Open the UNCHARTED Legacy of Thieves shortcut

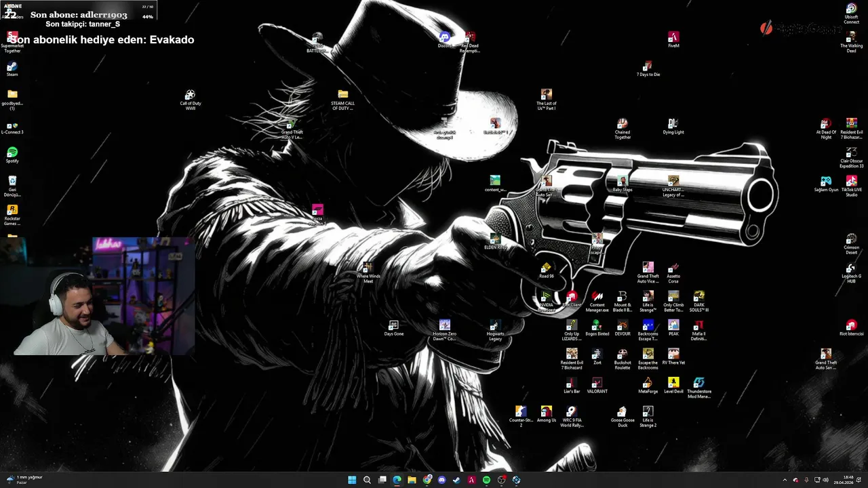pyautogui.click(x=673, y=186)
